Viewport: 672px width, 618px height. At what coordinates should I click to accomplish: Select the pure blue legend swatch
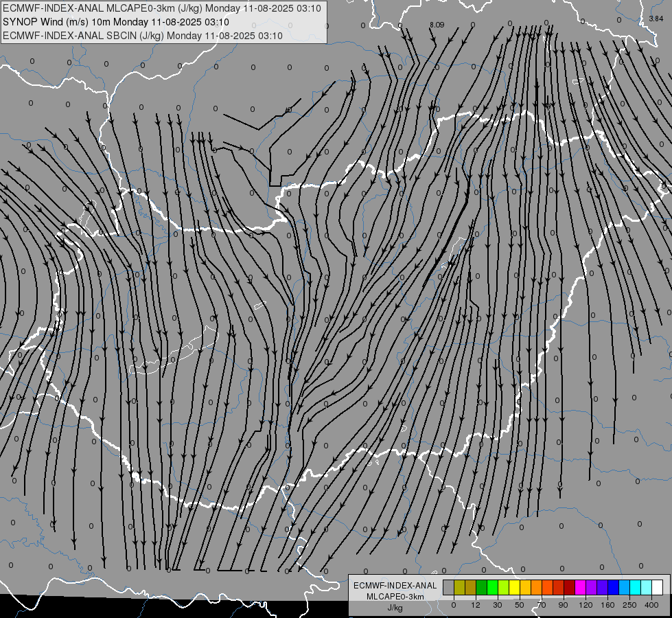(613, 587)
